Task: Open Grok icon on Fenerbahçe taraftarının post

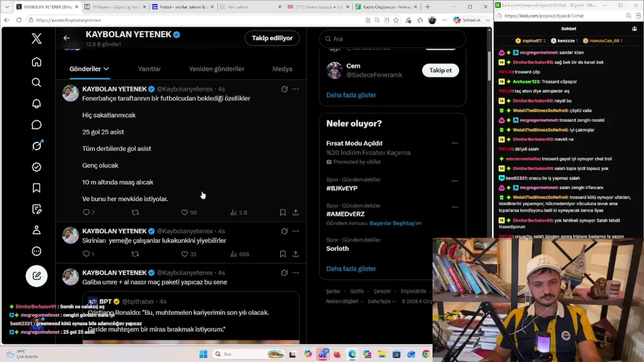Action: tap(284, 89)
